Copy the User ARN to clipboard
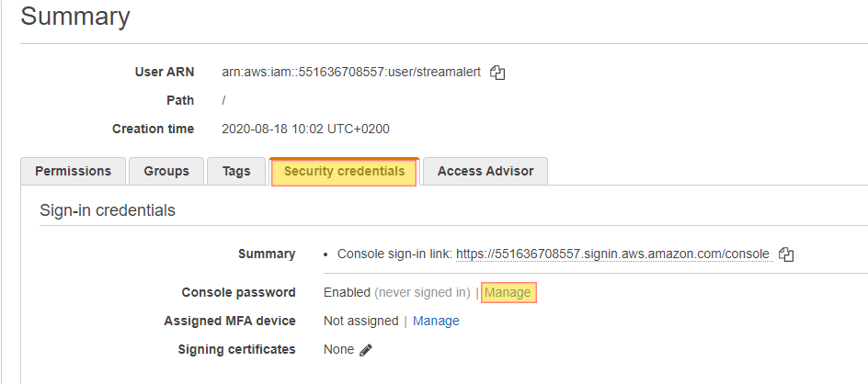Image resolution: width=868 pixels, height=384 pixels. pos(497,73)
